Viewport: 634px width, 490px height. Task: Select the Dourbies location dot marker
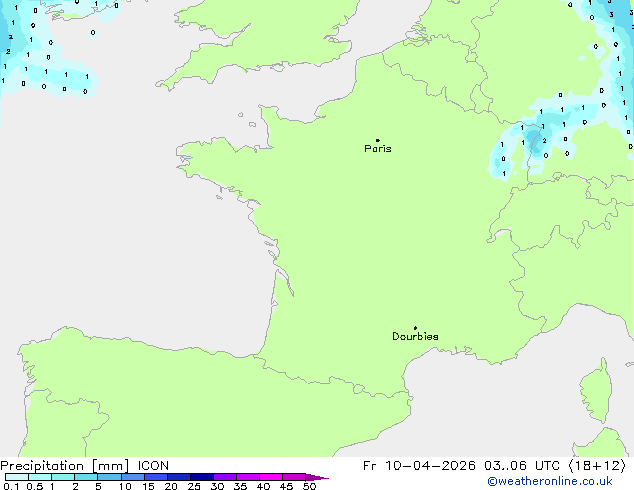click(415, 328)
